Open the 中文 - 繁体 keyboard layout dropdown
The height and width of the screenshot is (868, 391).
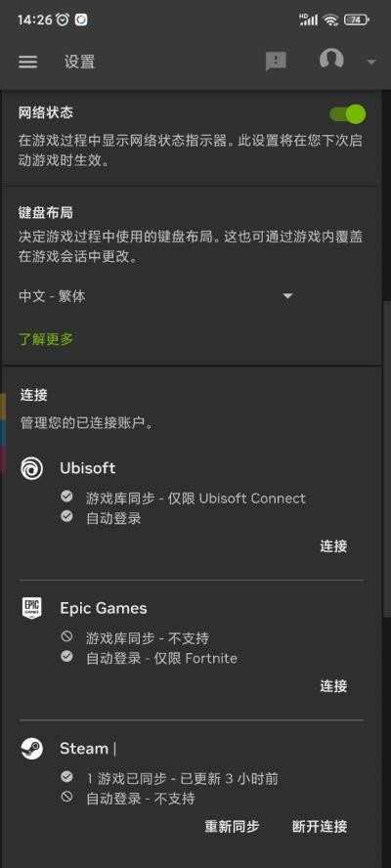click(155, 296)
